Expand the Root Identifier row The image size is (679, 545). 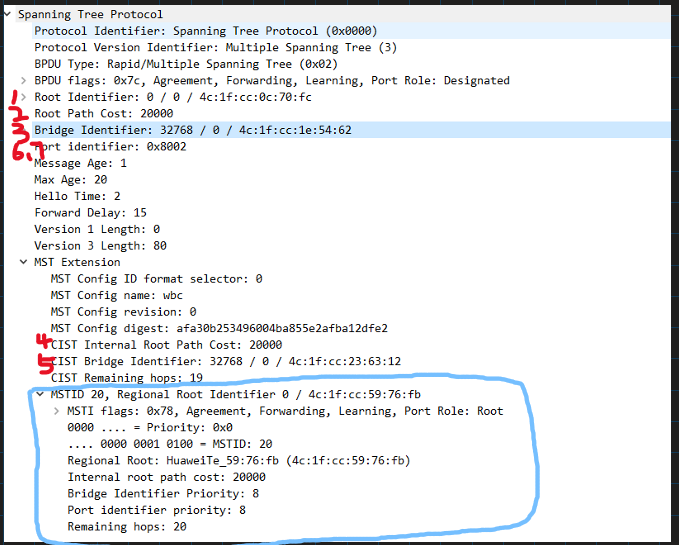click(24, 97)
